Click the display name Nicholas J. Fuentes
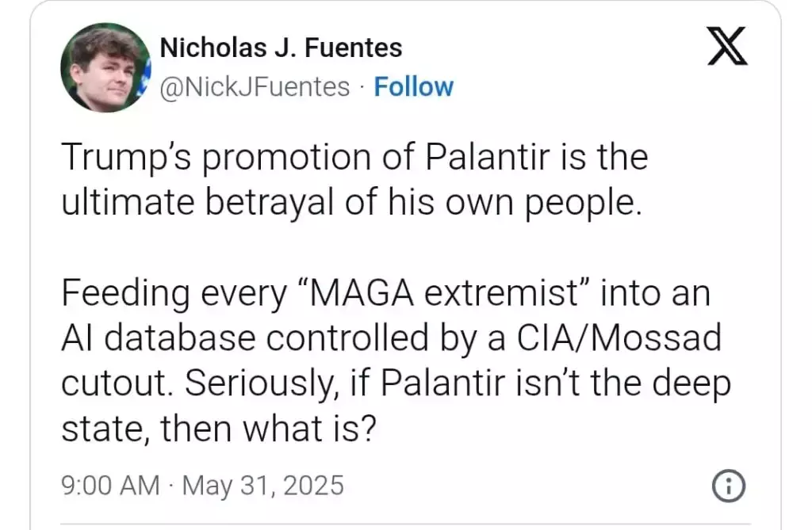Screen dimensions: 812x530 (x=281, y=48)
